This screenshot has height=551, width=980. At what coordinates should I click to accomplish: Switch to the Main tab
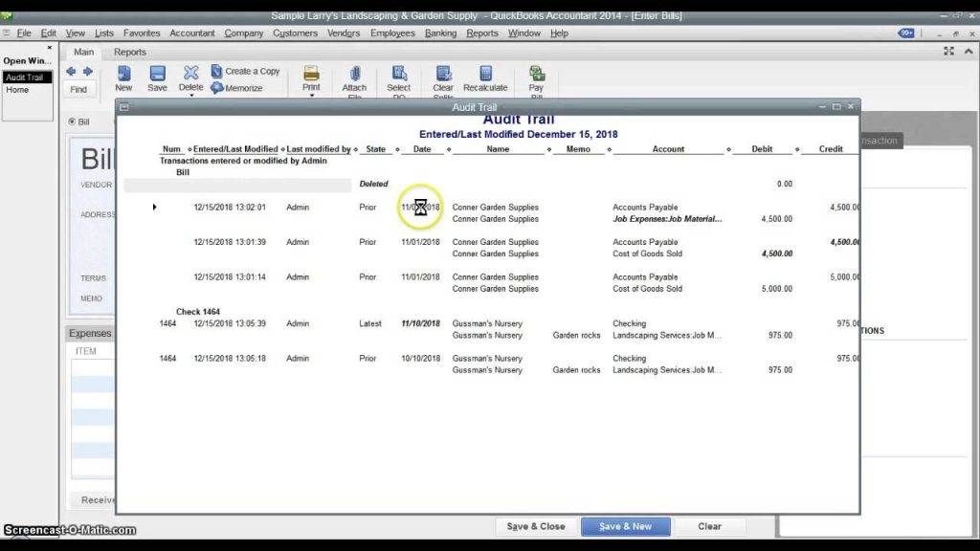[x=84, y=52]
